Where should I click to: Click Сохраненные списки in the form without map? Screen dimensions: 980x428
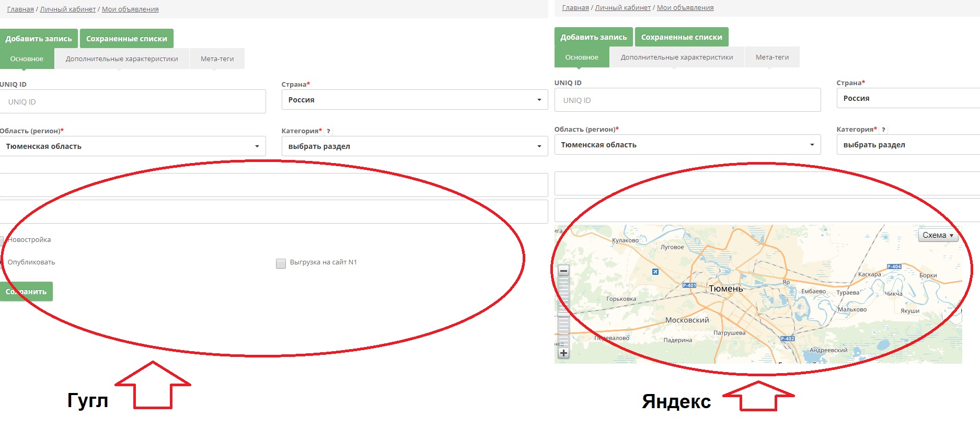126,39
